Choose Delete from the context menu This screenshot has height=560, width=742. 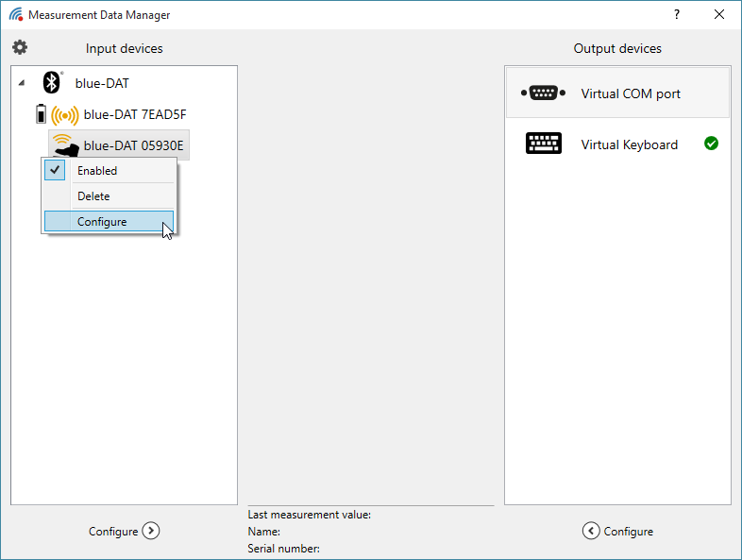93,196
